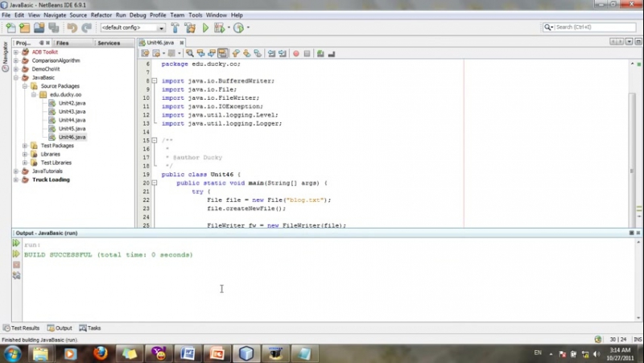Open the Windows Start menu orb
The height and width of the screenshot is (363, 644).
click(12, 353)
